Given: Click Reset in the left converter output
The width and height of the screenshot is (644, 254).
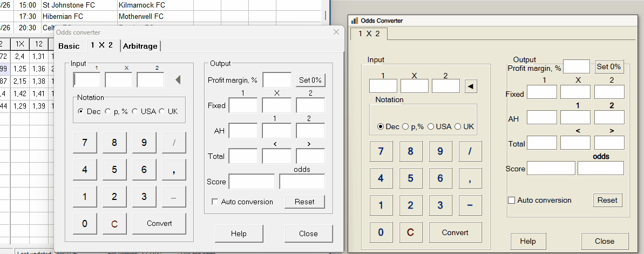Looking at the screenshot, I should point(304,202).
